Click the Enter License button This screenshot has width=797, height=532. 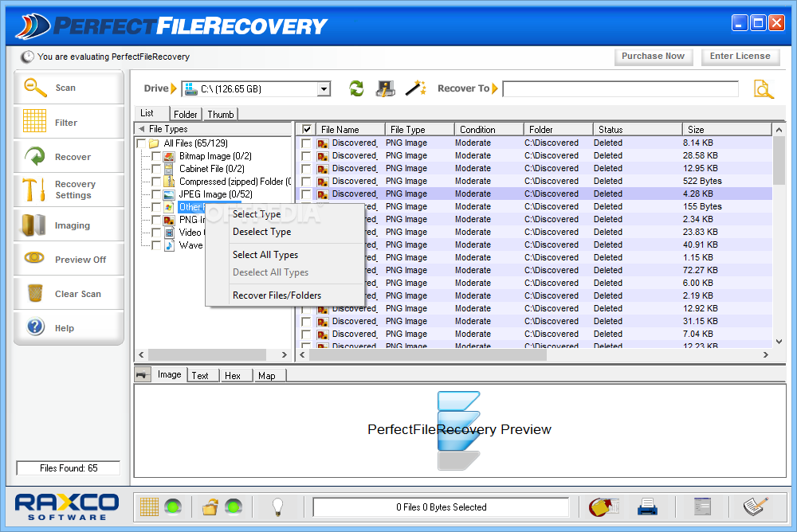740,57
